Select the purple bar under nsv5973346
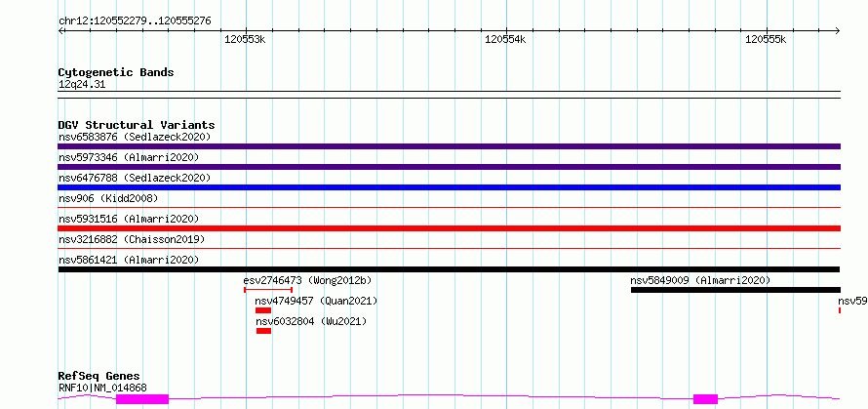This screenshot has height=409, width=868. click(x=449, y=167)
